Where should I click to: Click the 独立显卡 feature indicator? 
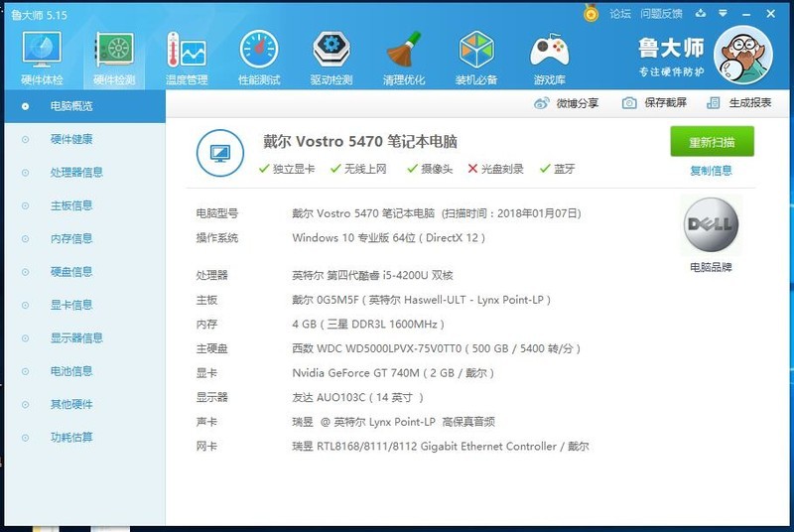tap(287, 169)
